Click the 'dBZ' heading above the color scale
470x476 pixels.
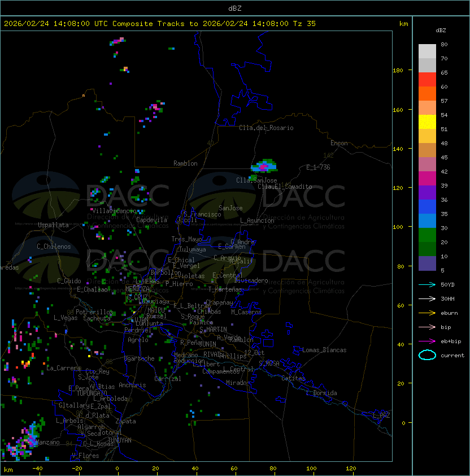(x=441, y=31)
